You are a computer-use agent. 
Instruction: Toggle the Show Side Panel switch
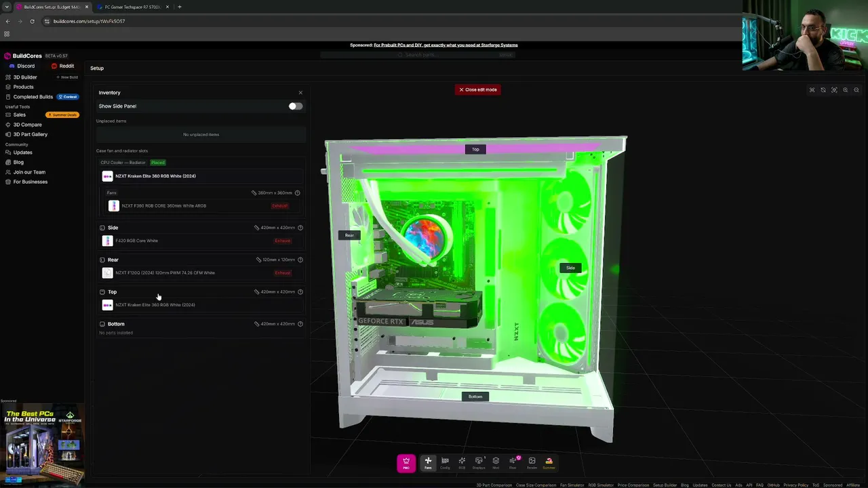click(295, 106)
